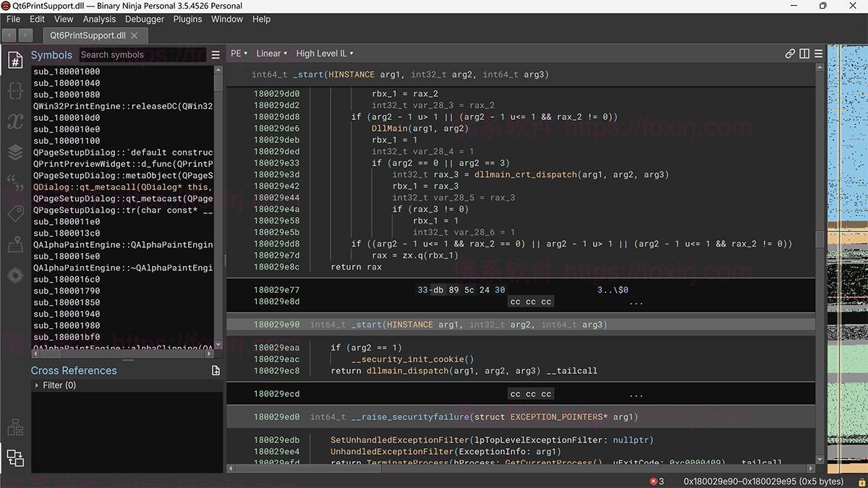Open the Linear view mode dropdown
The image size is (868, 488).
point(271,53)
